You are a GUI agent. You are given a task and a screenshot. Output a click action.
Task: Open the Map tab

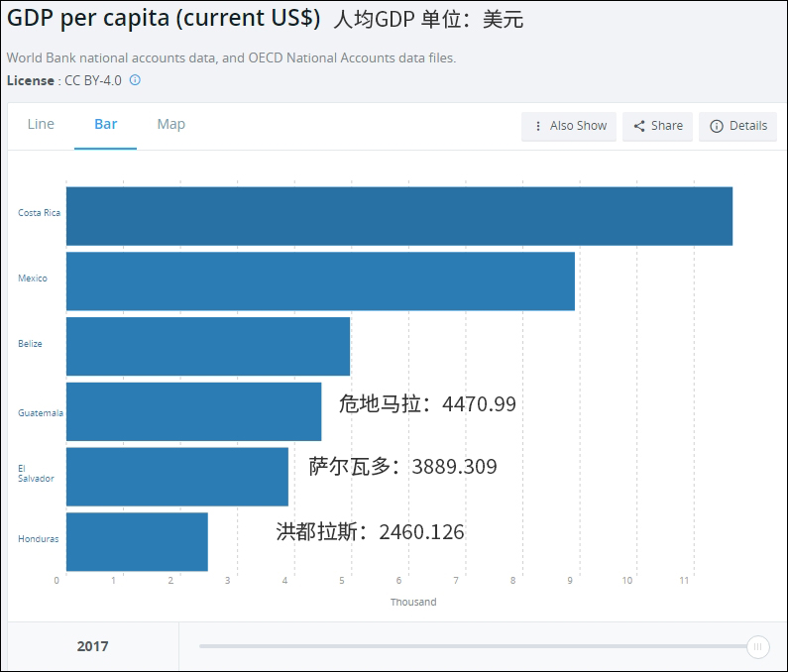(x=170, y=124)
